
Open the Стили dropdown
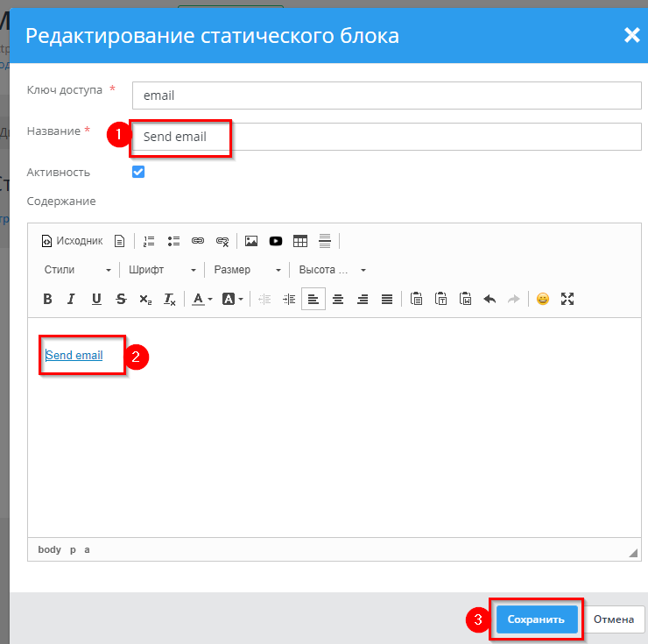point(77,270)
